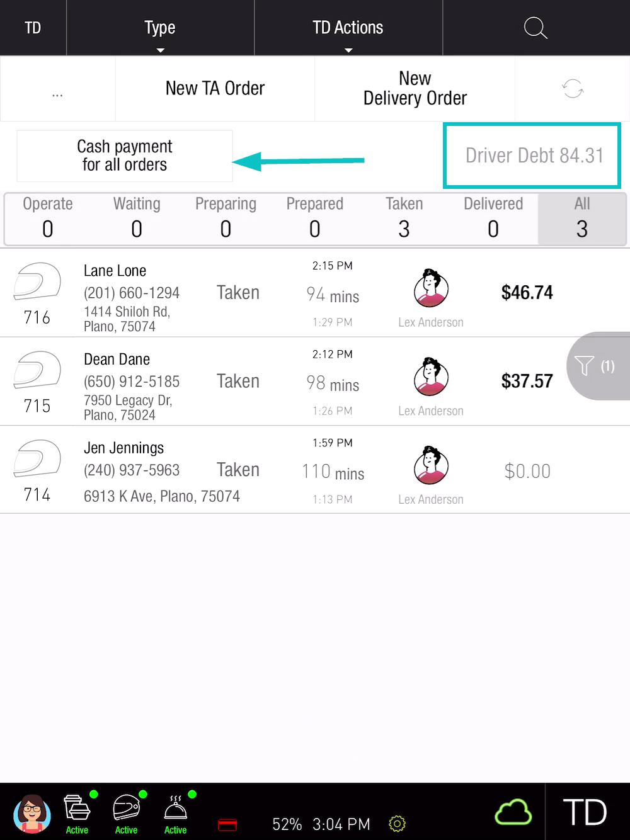
Task: Click Lex Anderson avatar on order 715
Action: pos(431,377)
